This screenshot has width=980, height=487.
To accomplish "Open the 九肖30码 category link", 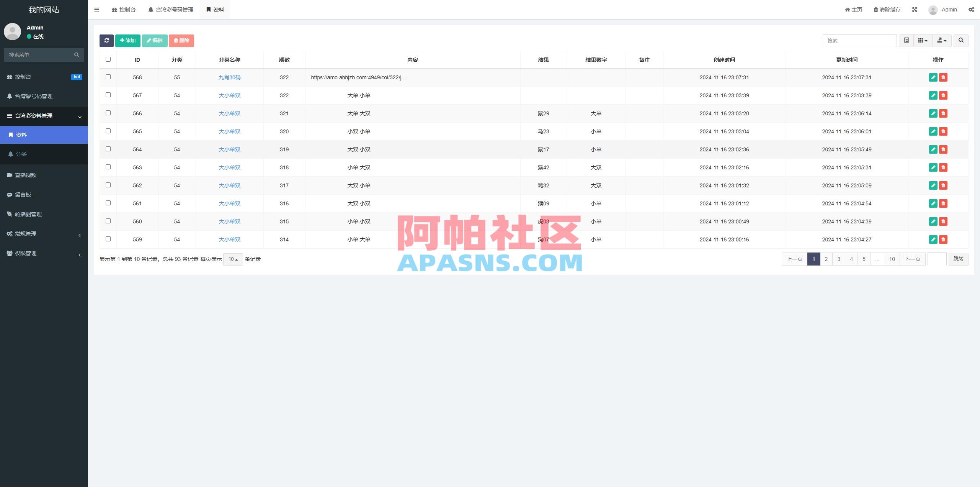I will point(229,77).
